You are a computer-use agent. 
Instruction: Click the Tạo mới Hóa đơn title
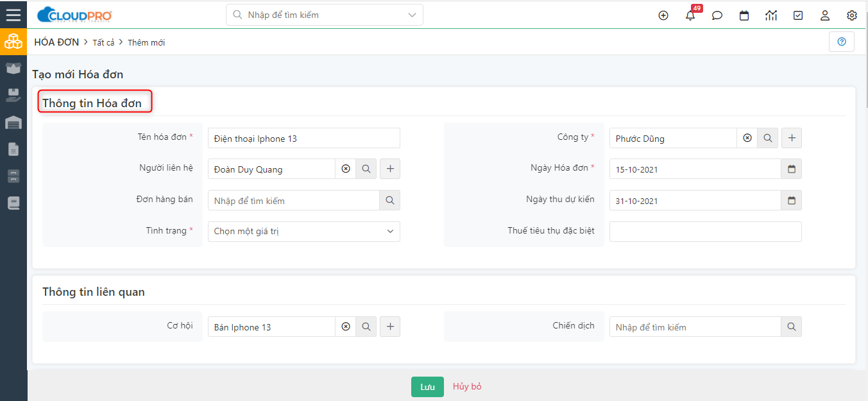click(78, 74)
